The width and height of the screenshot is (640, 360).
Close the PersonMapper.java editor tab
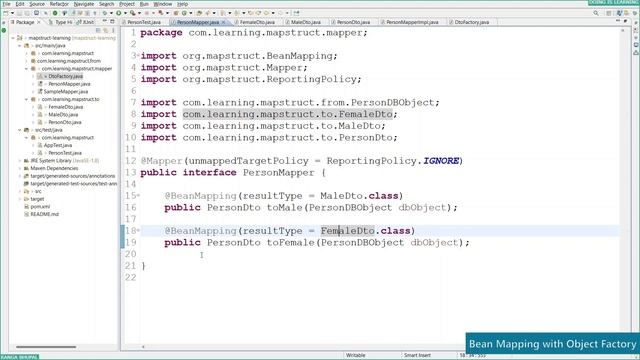click(224, 22)
